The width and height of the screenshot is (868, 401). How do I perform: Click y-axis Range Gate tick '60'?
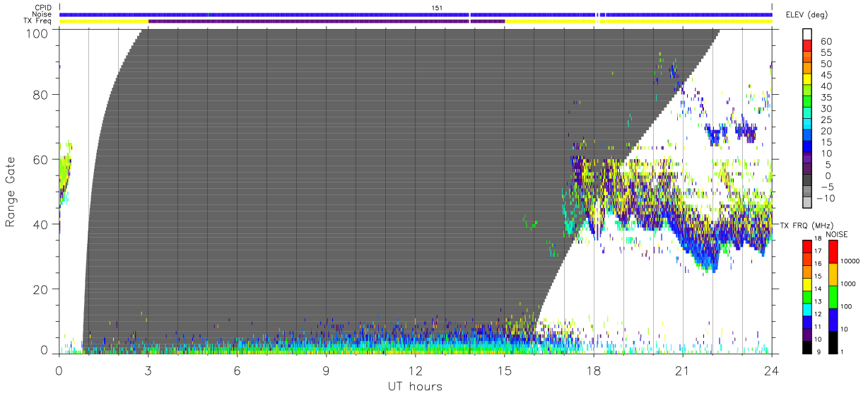[42, 159]
